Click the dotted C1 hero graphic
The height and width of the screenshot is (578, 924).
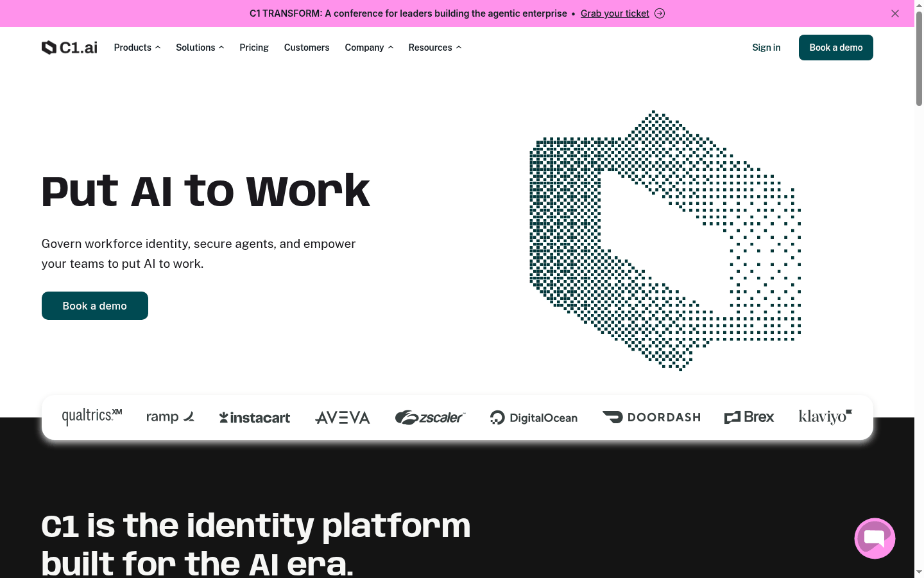point(665,241)
